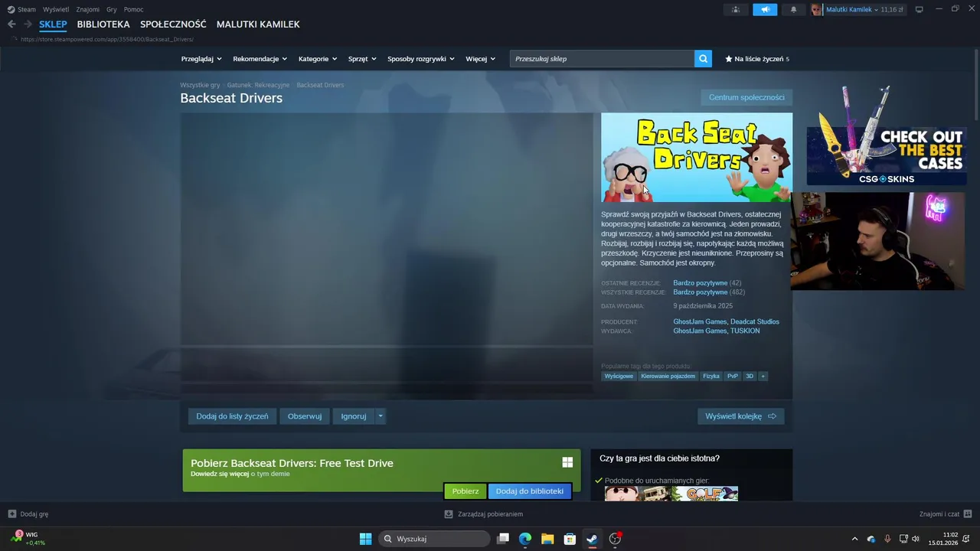
Task: Click the plus icon to add tags
Action: click(763, 376)
